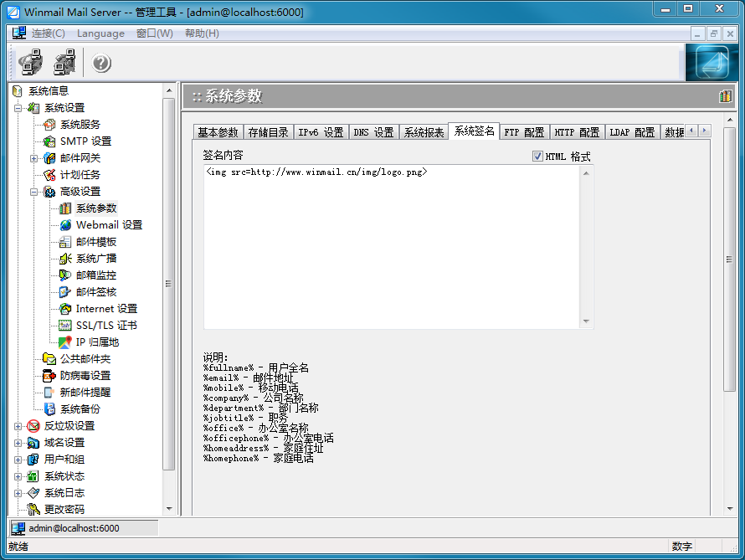Toggle the HTML 格式 checkbox
The image size is (745, 560).
click(538, 157)
